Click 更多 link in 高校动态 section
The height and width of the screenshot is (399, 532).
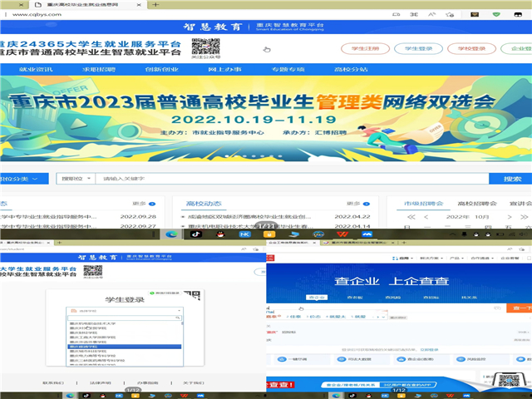(352, 202)
